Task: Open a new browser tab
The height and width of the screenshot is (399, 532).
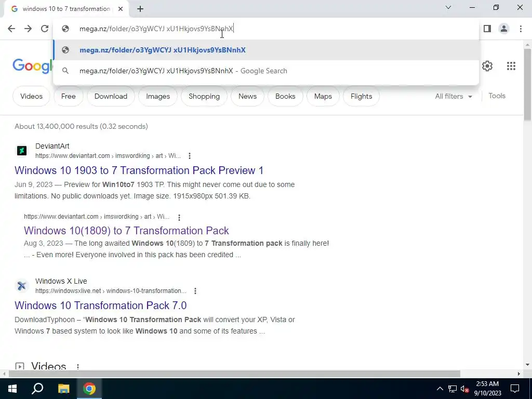Action: [140, 9]
